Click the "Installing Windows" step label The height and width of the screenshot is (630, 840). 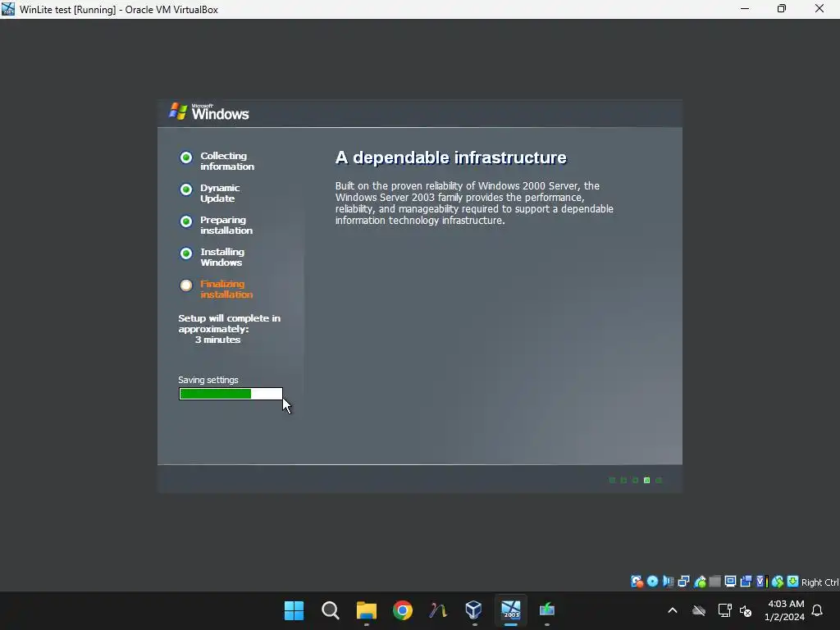pyautogui.click(x=221, y=257)
